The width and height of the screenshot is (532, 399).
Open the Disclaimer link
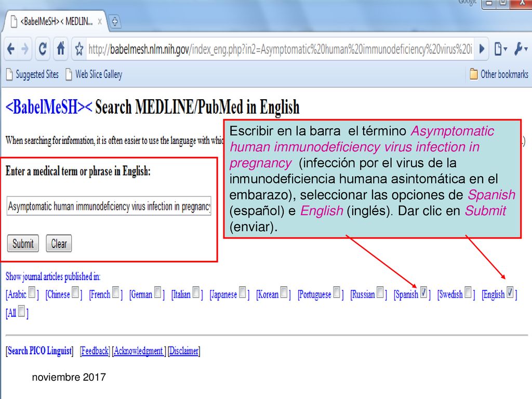pyautogui.click(x=184, y=351)
